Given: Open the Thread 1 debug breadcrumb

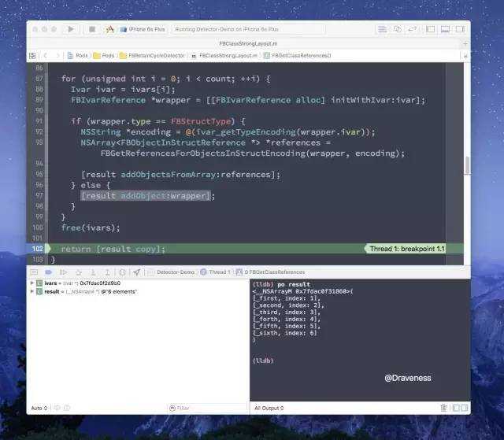Looking at the screenshot, I should click(216, 272).
